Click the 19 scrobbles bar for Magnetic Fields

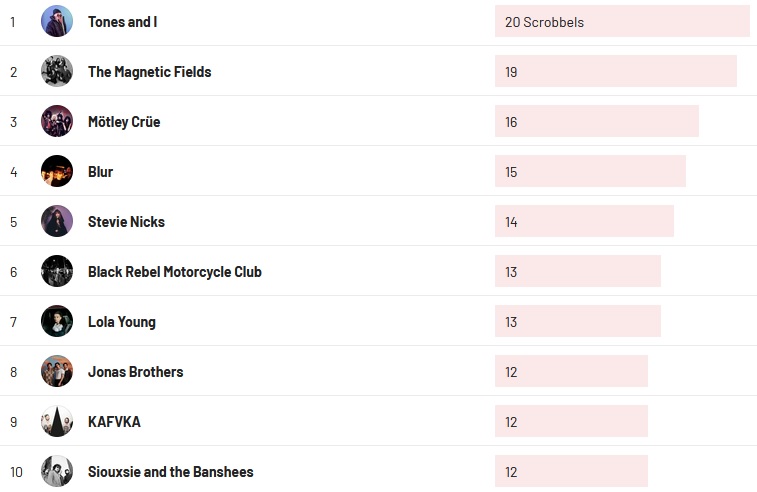tap(615, 71)
